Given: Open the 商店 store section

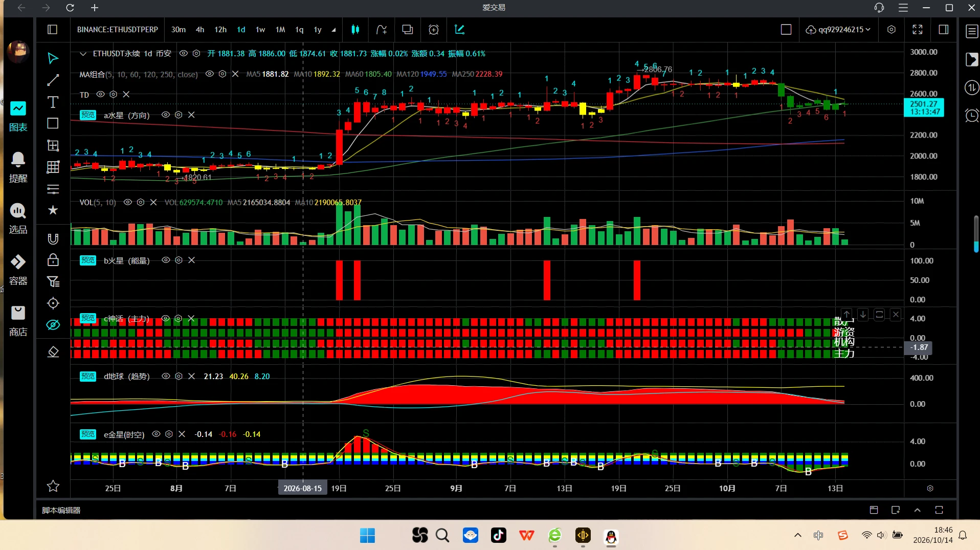Looking at the screenshot, I should click(18, 321).
